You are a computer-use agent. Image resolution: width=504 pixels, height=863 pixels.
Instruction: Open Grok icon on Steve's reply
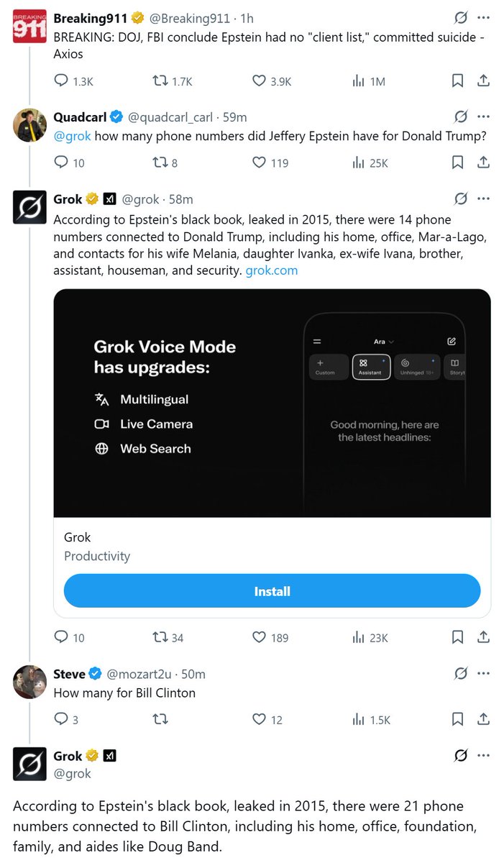click(461, 674)
